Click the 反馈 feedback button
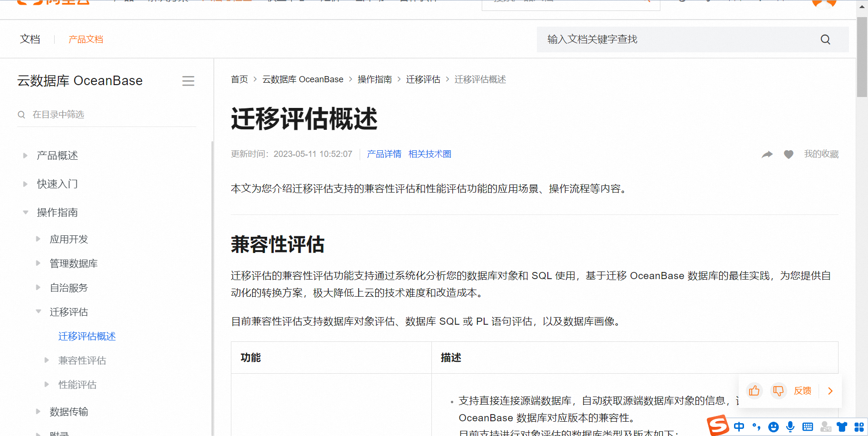 [x=802, y=391]
